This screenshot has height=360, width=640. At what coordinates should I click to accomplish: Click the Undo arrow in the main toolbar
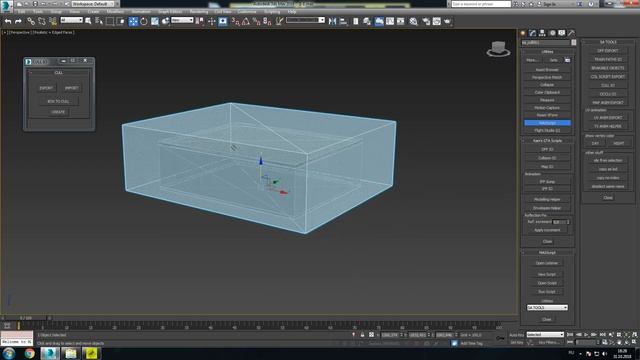pos(8,21)
